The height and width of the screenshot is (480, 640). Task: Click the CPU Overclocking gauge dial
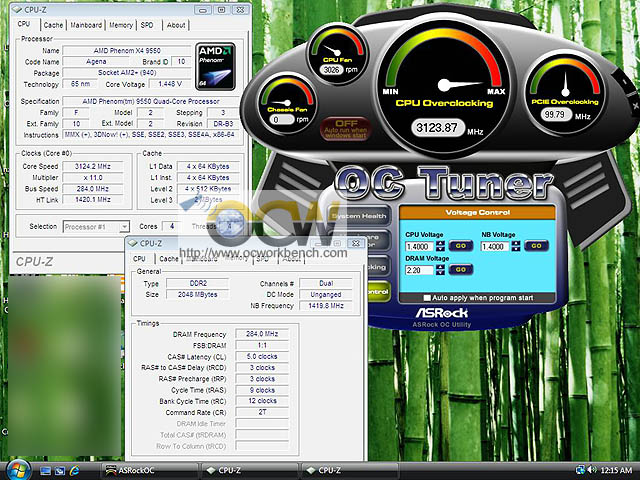(x=444, y=85)
